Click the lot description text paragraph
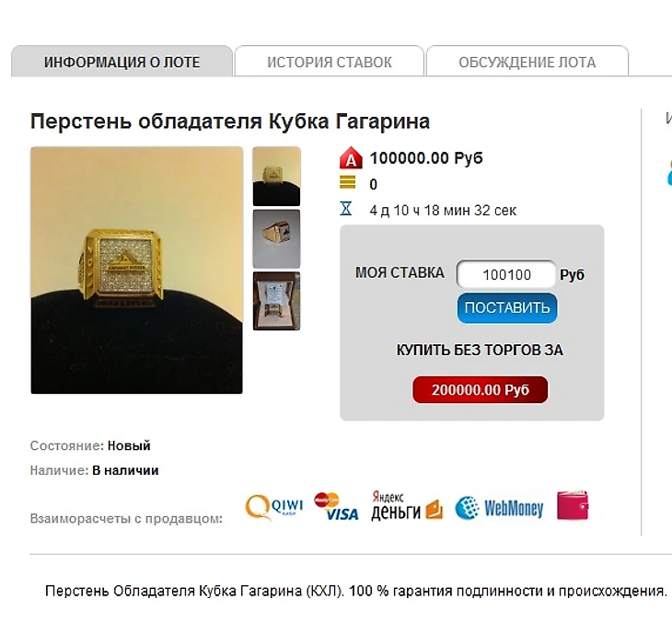The height and width of the screenshot is (622, 672). coord(356,591)
